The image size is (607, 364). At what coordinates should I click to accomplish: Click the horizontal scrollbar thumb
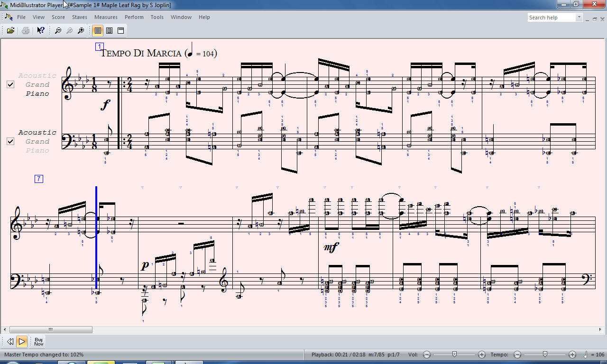[x=51, y=329]
